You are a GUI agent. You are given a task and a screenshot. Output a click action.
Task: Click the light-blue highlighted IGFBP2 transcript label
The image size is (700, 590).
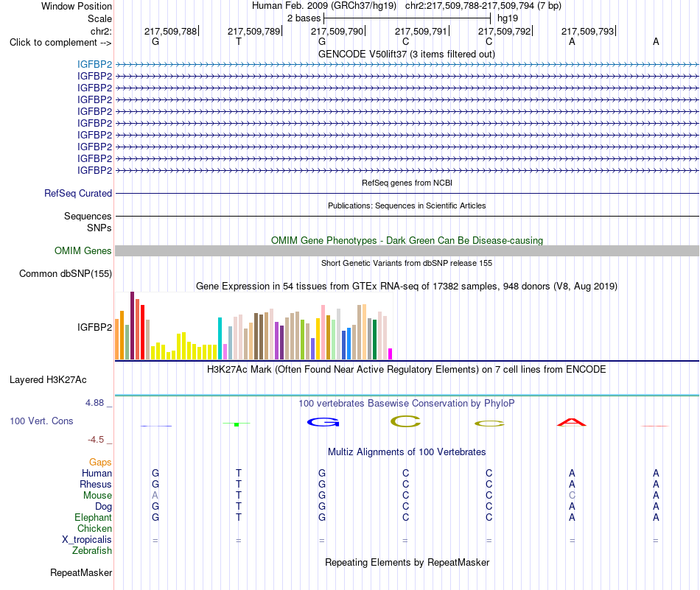pyautogui.click(x=94, y=64)
